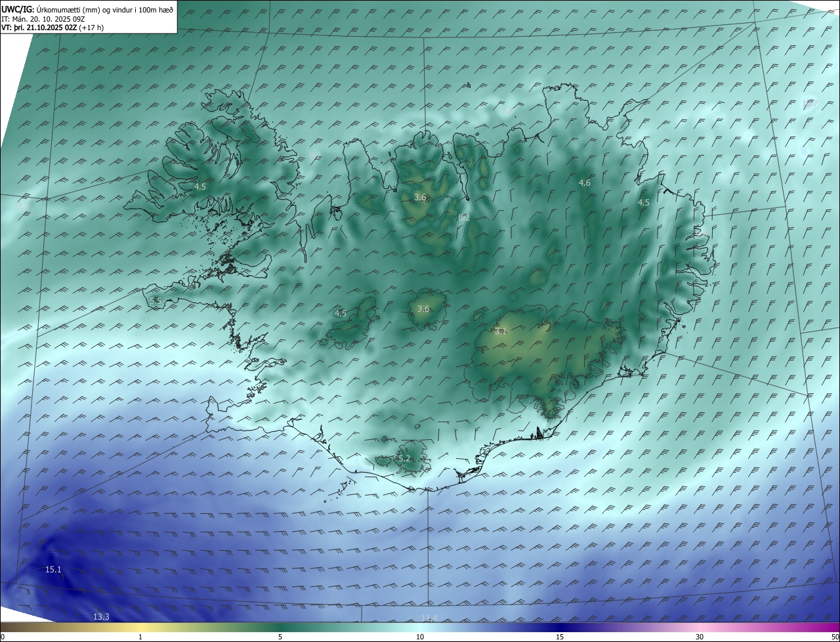Click the 11.4 value label above the colour scale
The height and width of the screenshot is (642, 840).
tap(429, 618)
